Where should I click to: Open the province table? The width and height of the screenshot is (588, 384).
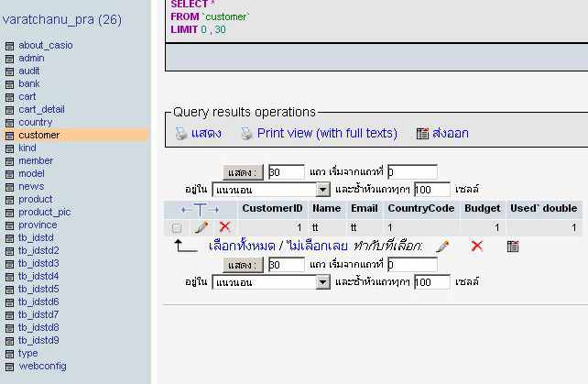coord(38,225)
